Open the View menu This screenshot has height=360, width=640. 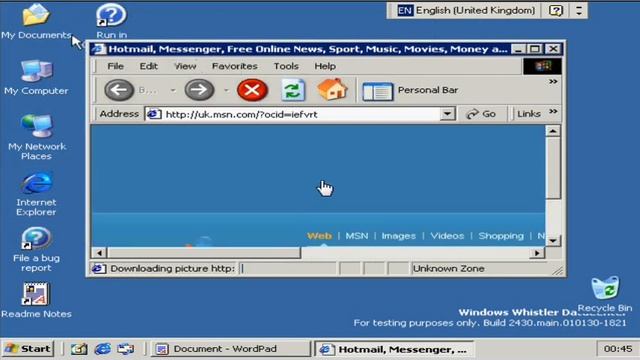pos(185,66)
